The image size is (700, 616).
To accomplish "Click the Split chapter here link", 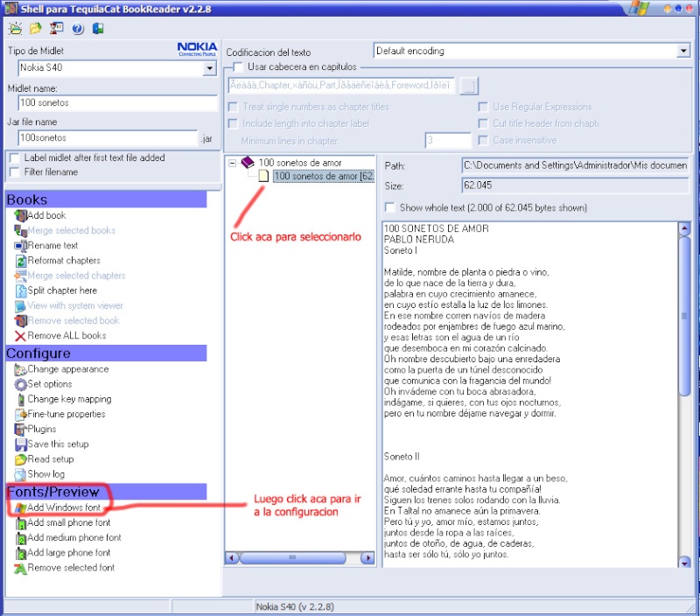I will 62,290.
